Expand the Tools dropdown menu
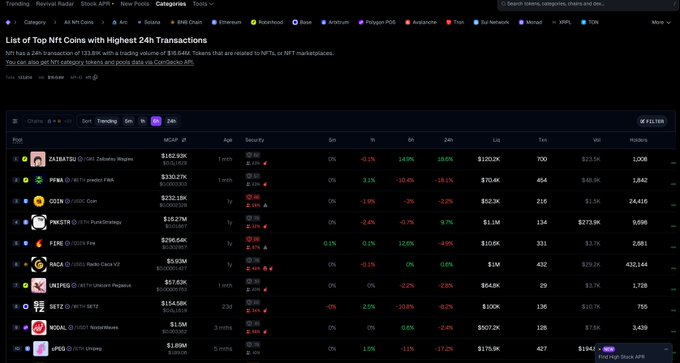Screen dimensions: 680x363 203,4
